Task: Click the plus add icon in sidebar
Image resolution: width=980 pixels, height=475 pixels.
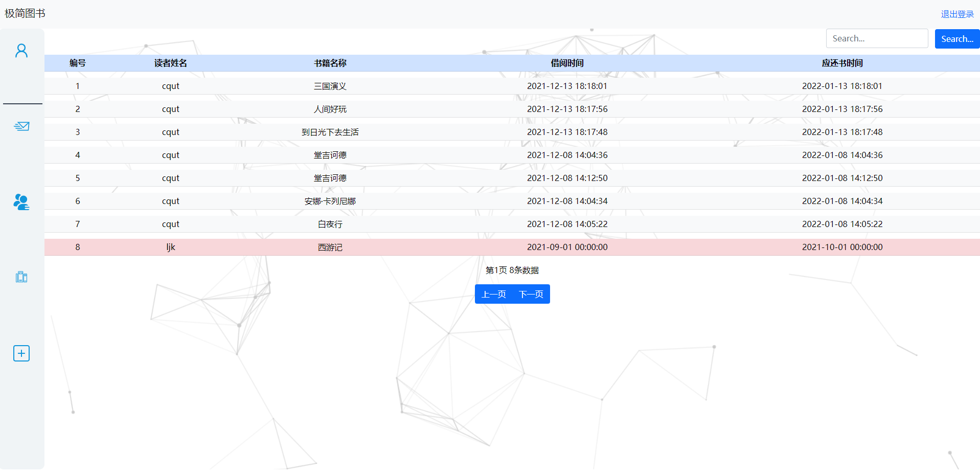Action: point(21,353)
